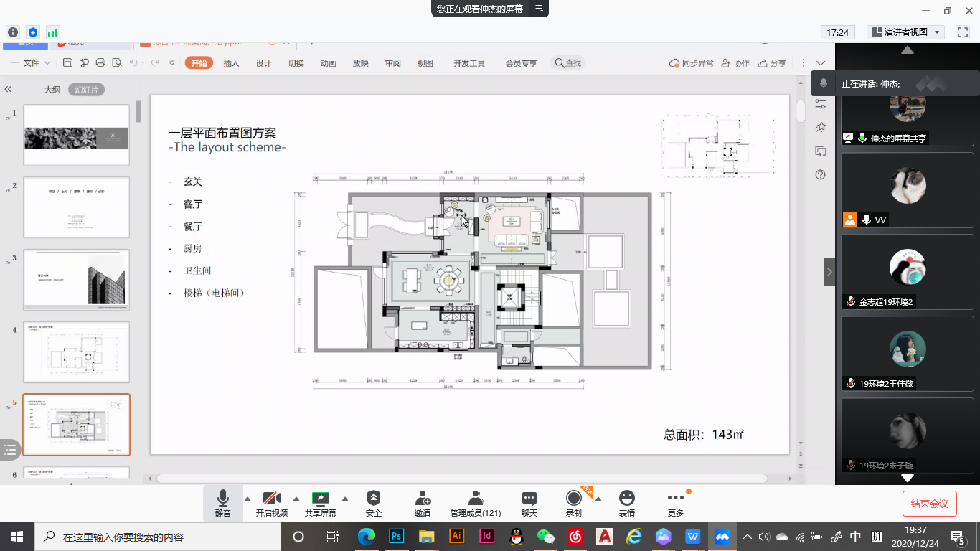This screenshot has height=551, width=980.
Task: Open the 大纲 outline tab
Action: (x=52, y=90)
